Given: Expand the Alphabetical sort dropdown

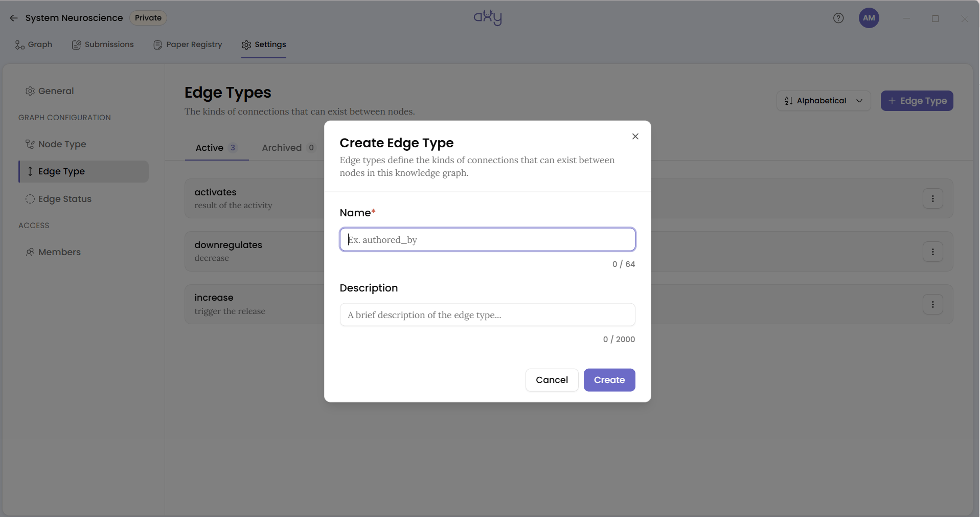Looking at the screenshot, I should tap(824, 101).
